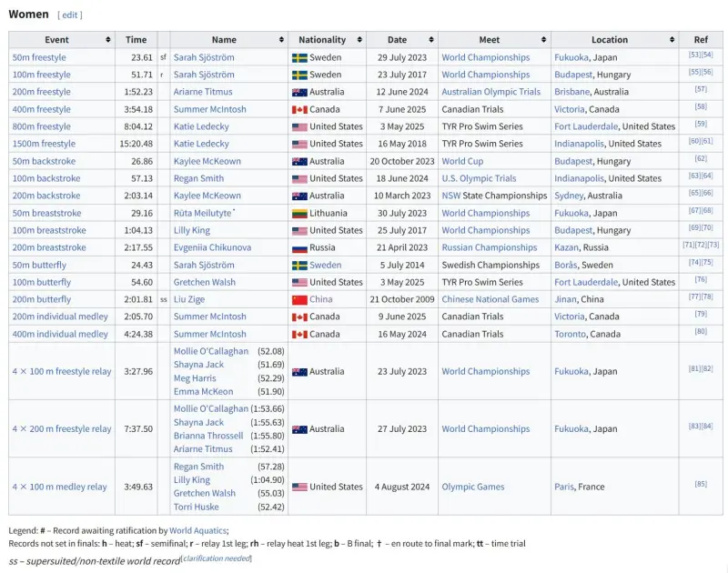
Task: Sort by Nationality column sort arrows
Action: tap(359, 40)
